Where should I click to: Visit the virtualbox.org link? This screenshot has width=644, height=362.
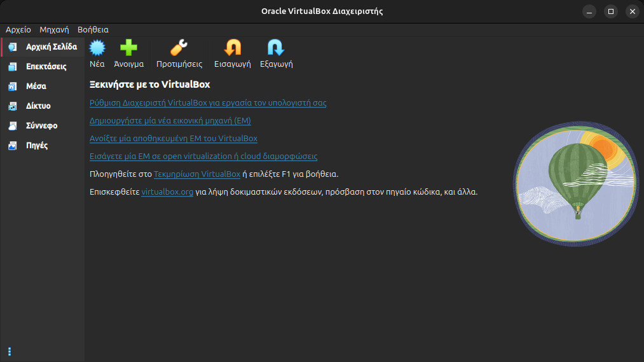click(x=167, y=192)
